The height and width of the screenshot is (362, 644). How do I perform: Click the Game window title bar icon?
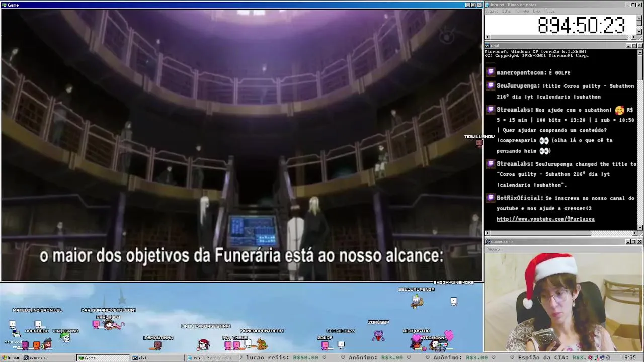coord(4,5)
